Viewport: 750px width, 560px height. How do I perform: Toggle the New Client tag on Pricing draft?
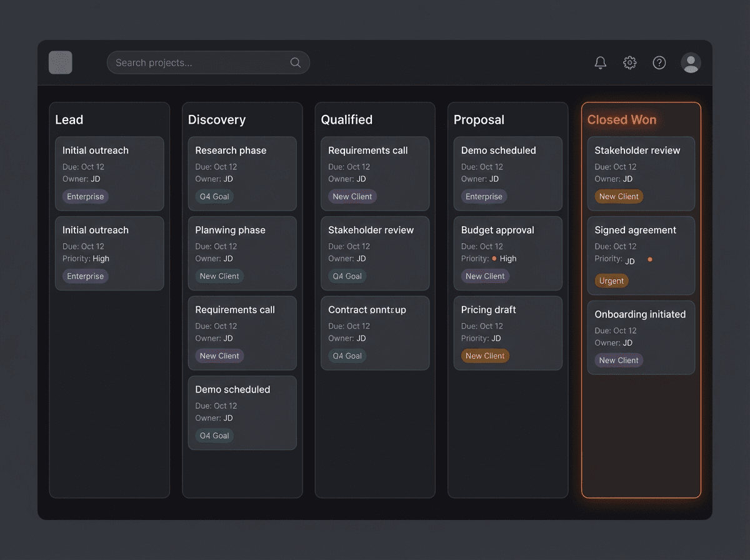pos(485,356)
